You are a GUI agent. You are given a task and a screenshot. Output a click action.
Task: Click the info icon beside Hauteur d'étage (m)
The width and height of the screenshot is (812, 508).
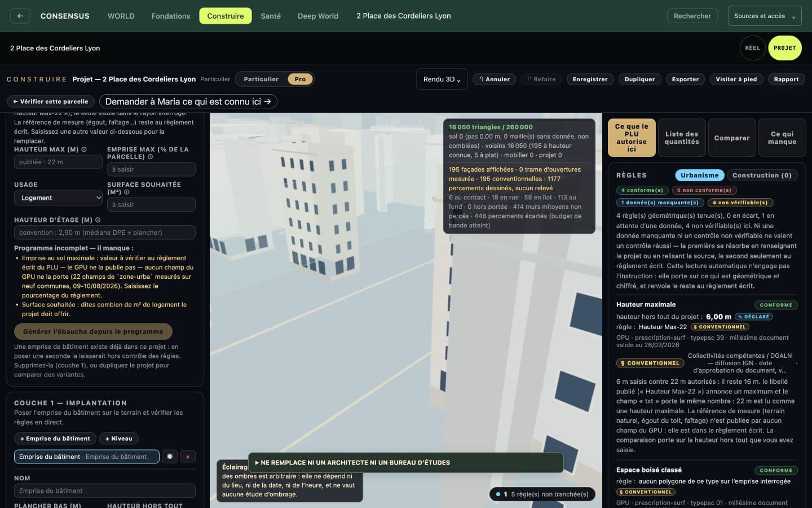click(98, 220)
